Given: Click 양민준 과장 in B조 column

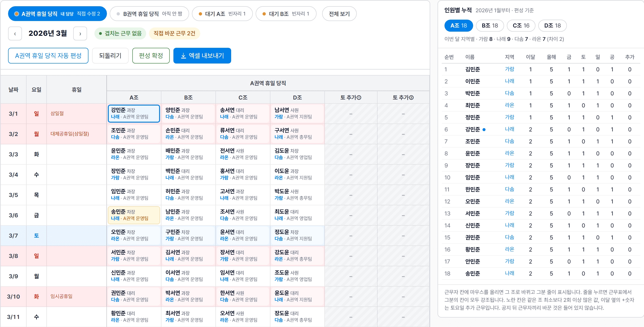Looking at the screenshot, I should (188, 113).
